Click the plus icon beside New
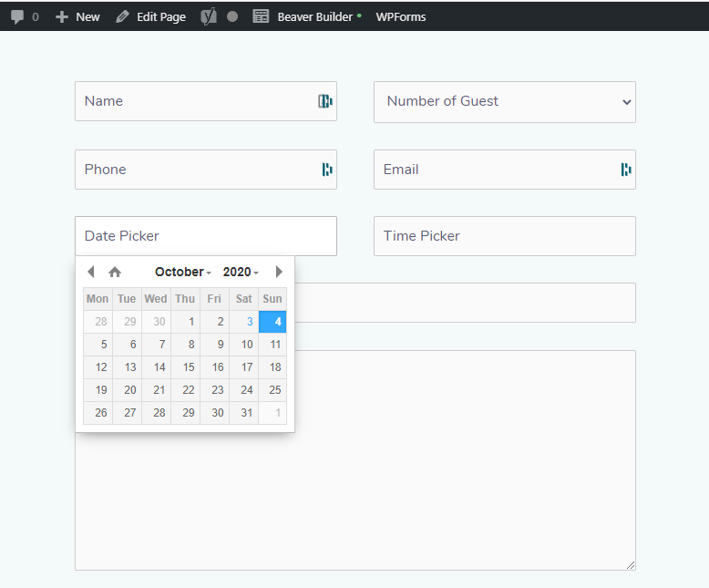The image size is (709, 588). coord(61,16)
